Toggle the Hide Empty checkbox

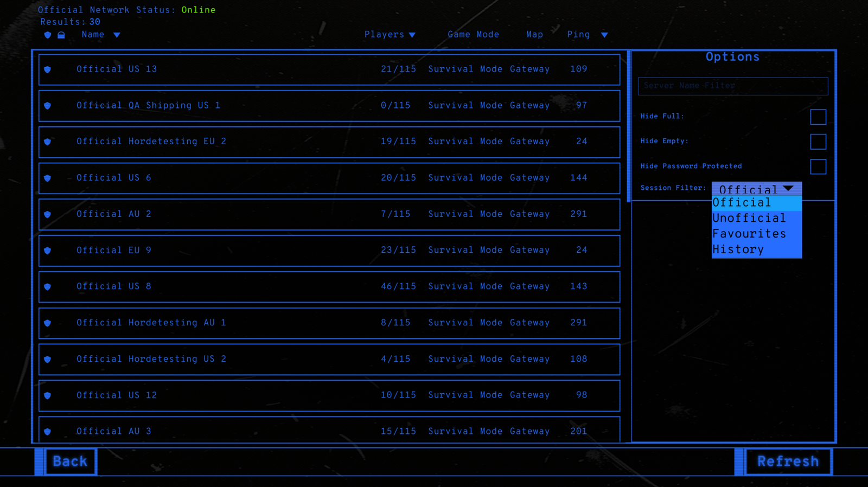(x=818, y=142)
